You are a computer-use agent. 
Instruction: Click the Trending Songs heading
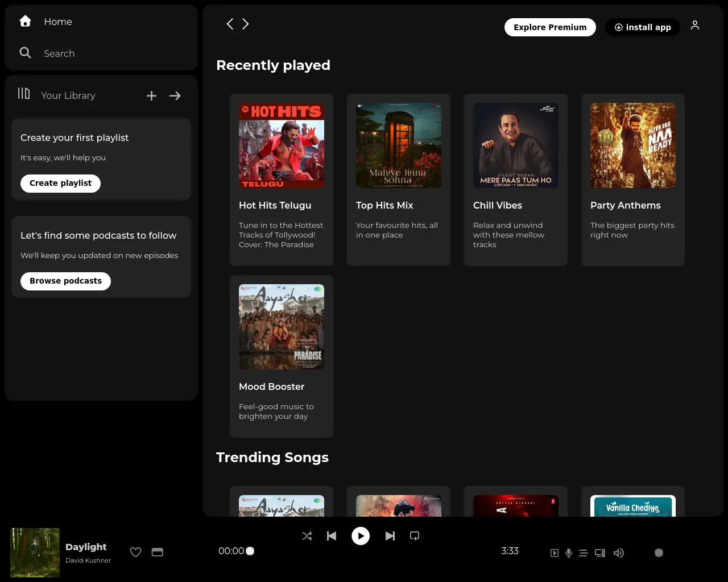[x=272, y=458]
